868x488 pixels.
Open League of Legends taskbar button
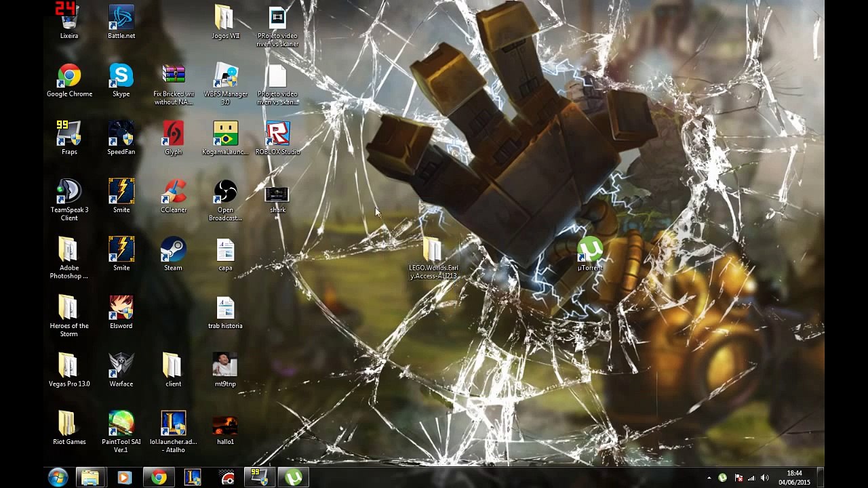pyautogui.click(x=193, y=478)
